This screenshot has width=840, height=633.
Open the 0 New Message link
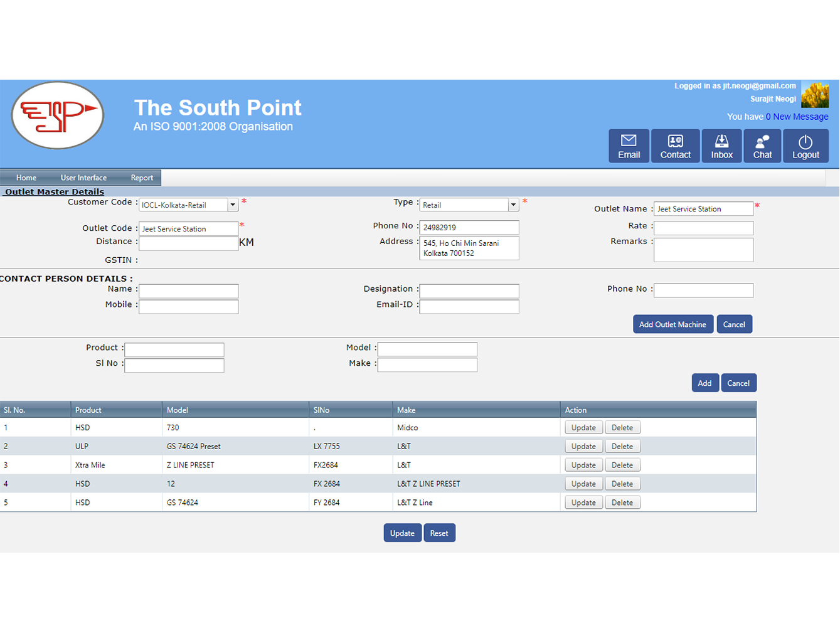pos(797,117)
